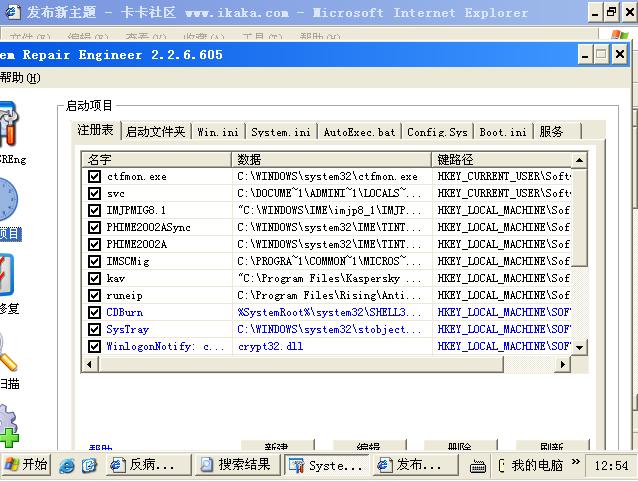Screen dimensions: 638x481
Task: Uncheck the PHIME2002ASync startup entry
Action: pos(94,227)
